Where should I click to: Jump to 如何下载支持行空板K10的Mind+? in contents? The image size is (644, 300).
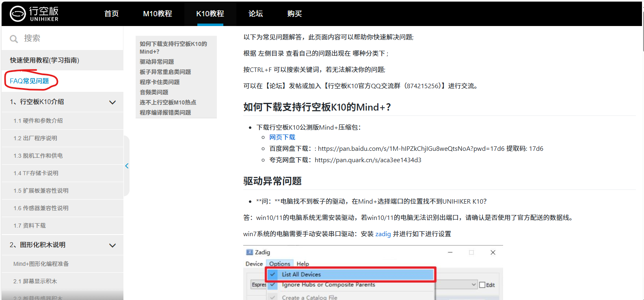[173, 48]
